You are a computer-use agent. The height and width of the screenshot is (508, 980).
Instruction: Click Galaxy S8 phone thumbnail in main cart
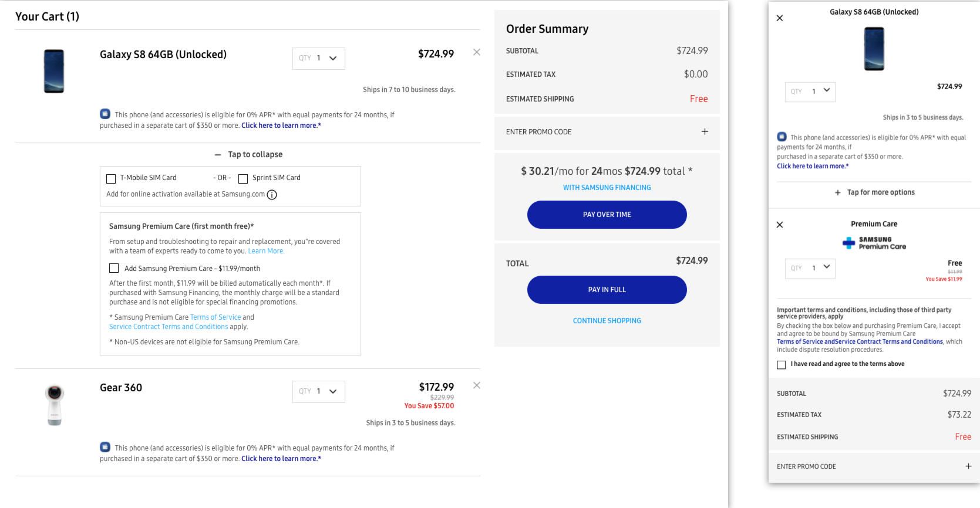click(x=54, y=71)
